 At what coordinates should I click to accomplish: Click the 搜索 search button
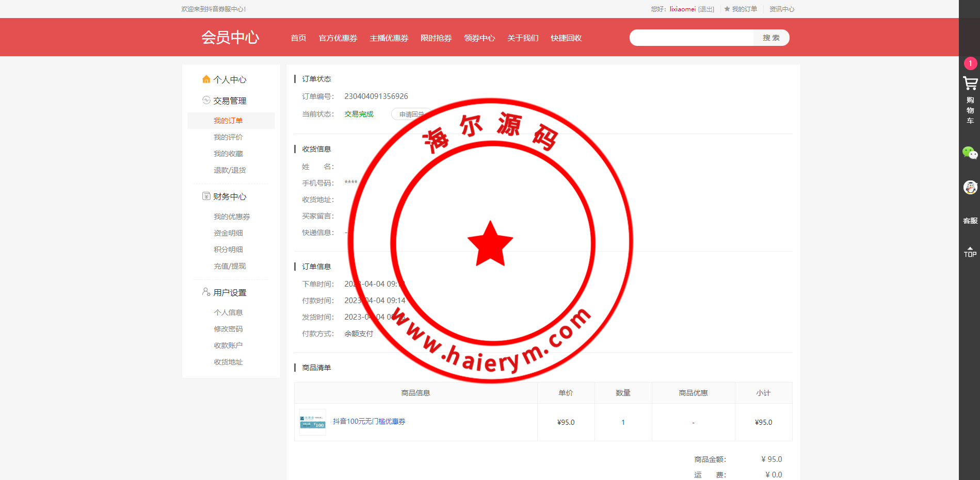coord(771,38)
